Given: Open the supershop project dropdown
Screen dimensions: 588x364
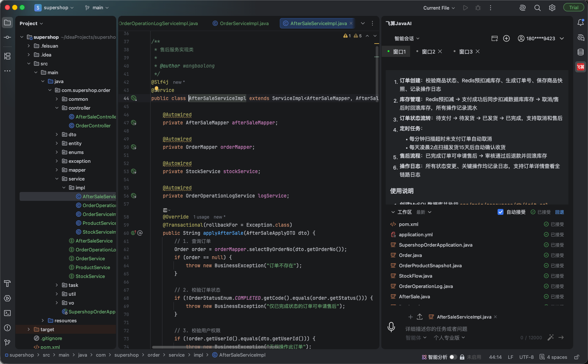Looking at the screenshot, I should [x=55, y=8].
